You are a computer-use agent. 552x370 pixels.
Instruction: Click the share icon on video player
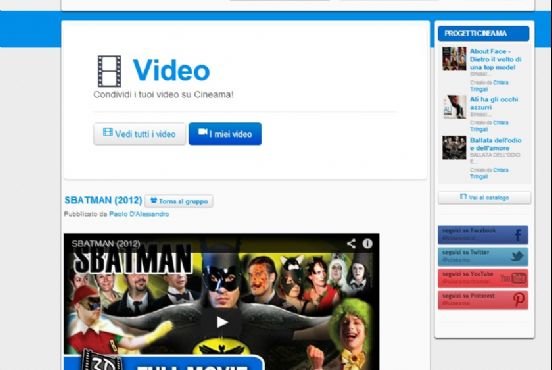pos(351,244)
